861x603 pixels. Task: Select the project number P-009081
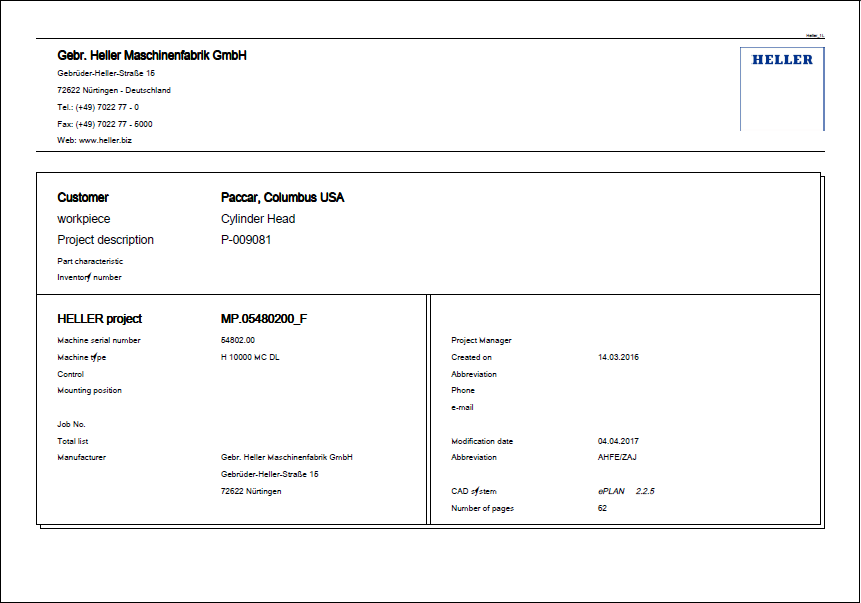tap(246, 240)
